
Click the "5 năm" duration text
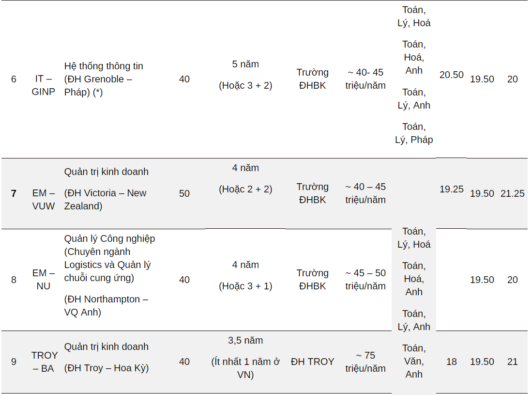[245, 64]
